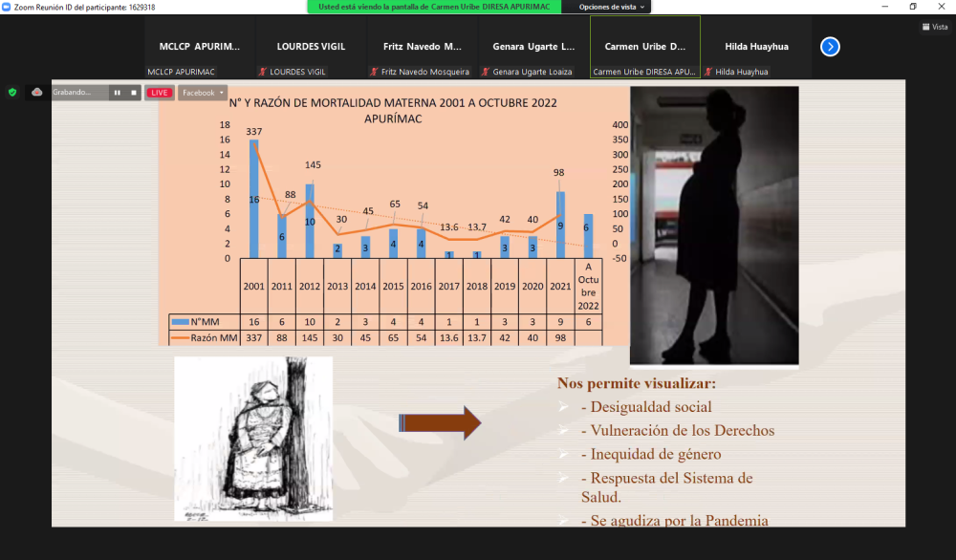Select MCLCP APURIMAC participant tile
Viewport: 956px width, 560px height.
tap(200, 46)
